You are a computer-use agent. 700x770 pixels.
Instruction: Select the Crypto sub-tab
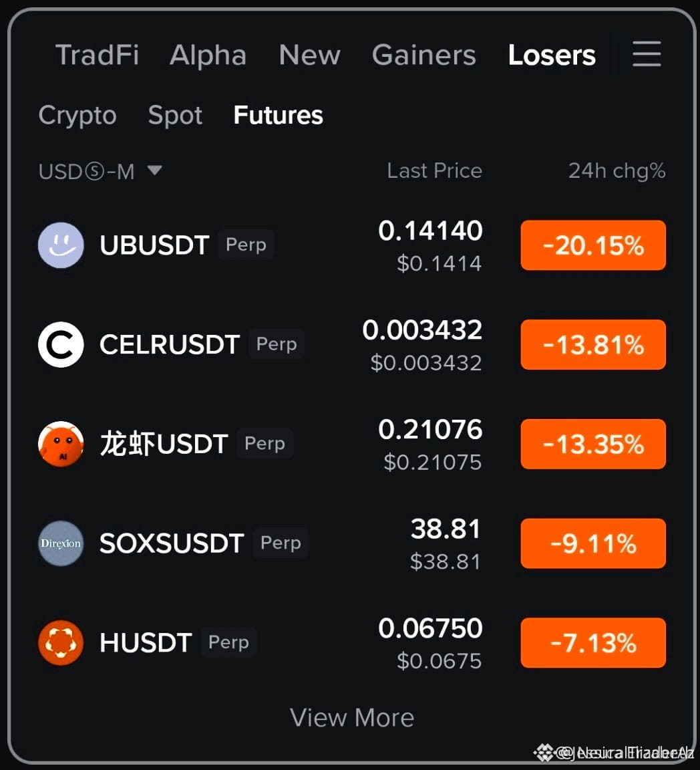(77, 116)
